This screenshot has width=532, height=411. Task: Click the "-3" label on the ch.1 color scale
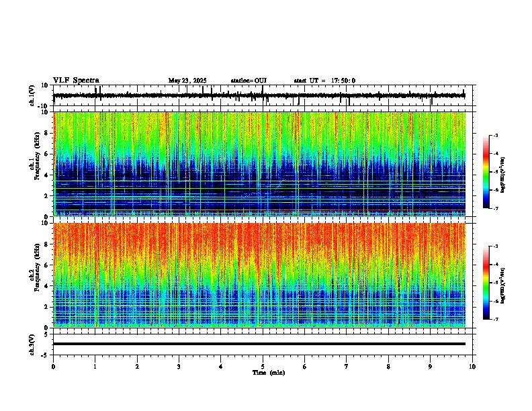[496, 135]
